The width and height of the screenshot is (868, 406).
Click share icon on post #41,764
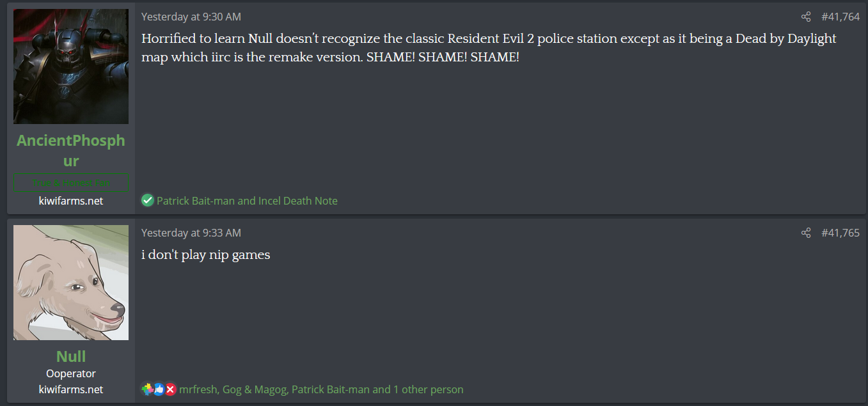click(806, 17)
